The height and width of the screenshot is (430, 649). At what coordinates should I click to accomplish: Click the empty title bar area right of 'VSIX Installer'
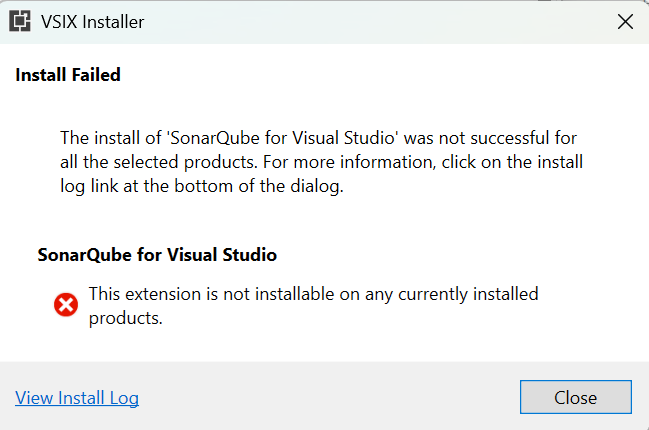373,22
